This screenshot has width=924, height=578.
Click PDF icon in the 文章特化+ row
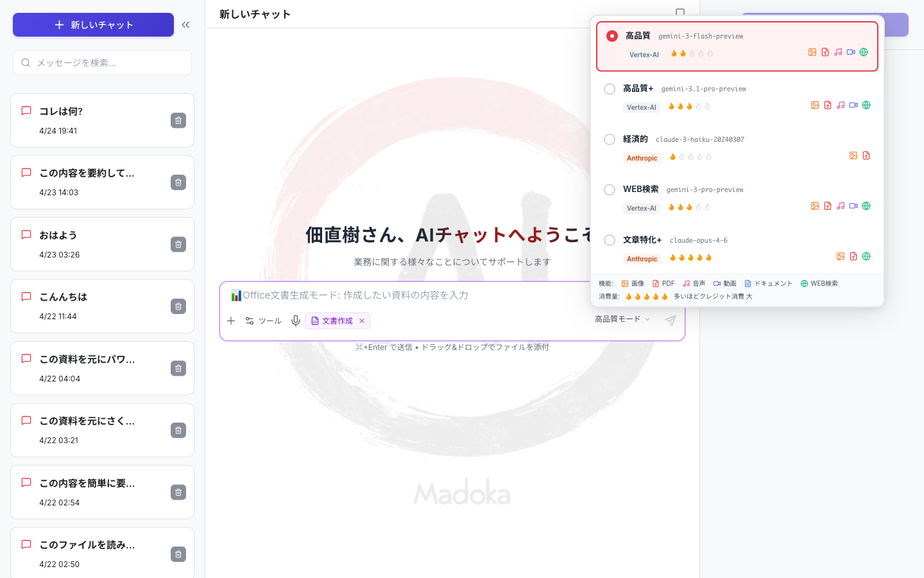click(x=853, y=256)
